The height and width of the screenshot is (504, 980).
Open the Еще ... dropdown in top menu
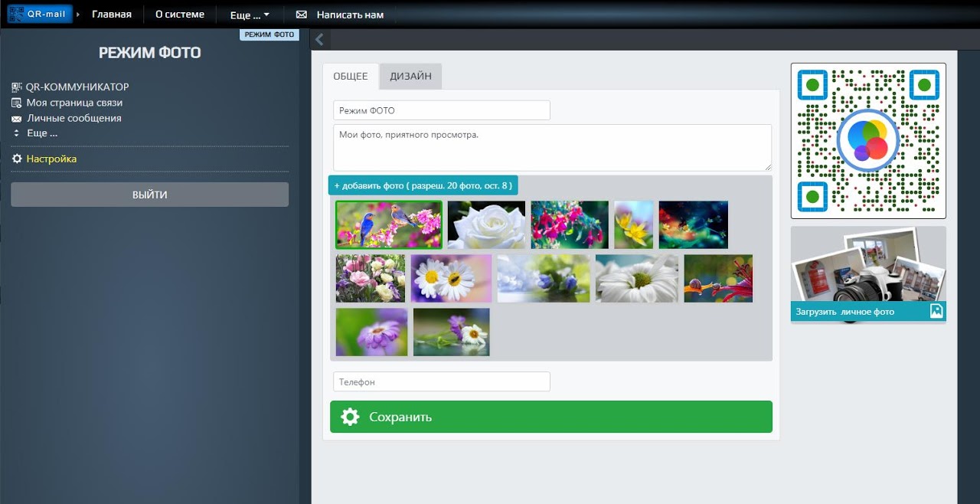coord(250,15)
